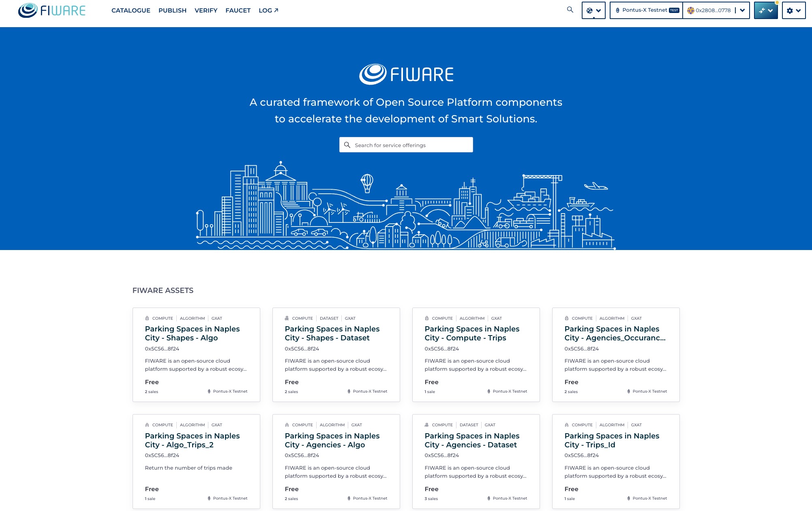
Task: Open Parking Spaces Agencies - Dataset asset
Action: pos(476,462)
